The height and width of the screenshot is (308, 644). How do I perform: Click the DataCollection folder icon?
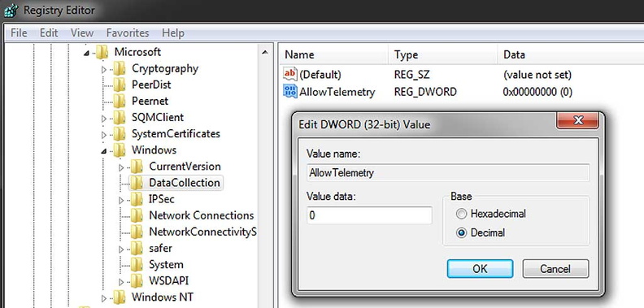coord(137,183)
